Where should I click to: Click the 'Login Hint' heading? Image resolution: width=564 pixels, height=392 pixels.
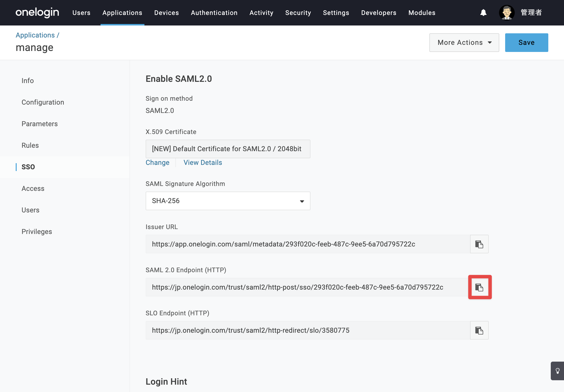pyautogui.click(x=166, y=381)
